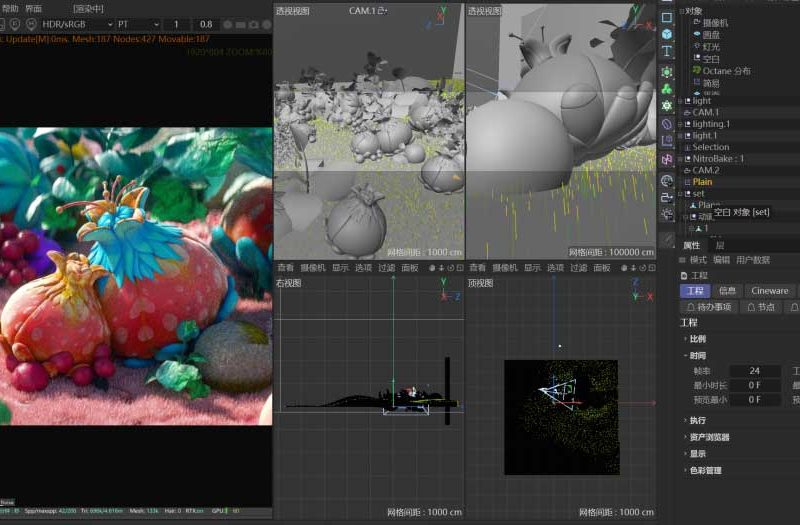Image resolution: width=800 pixels, height=525 pixels.
Task: Select the rectangle selection tool icon
Action: [x=666, y=17]
